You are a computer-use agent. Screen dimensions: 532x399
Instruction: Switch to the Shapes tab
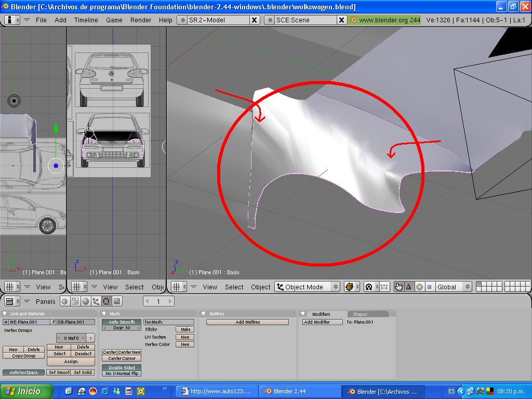[360, 314]
